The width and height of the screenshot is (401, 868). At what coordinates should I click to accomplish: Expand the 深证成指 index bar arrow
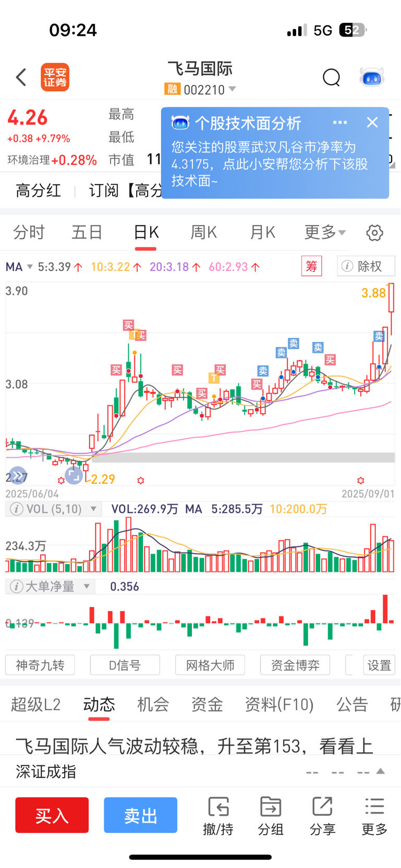point(381,771)
